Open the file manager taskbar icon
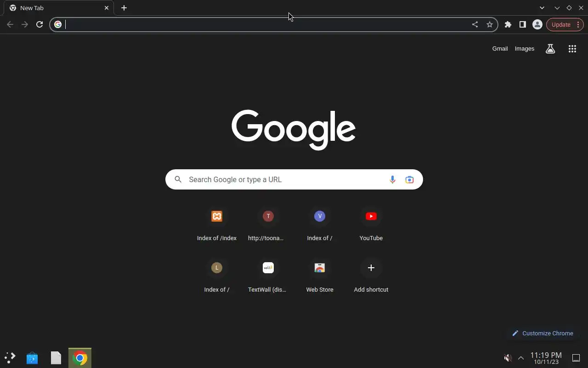 pos(56,358)
